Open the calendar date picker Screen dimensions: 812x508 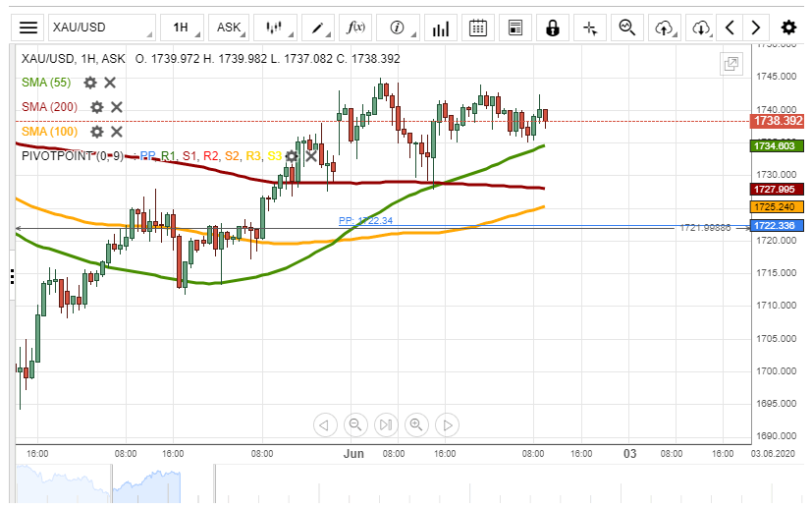click(x=478, y=28)
